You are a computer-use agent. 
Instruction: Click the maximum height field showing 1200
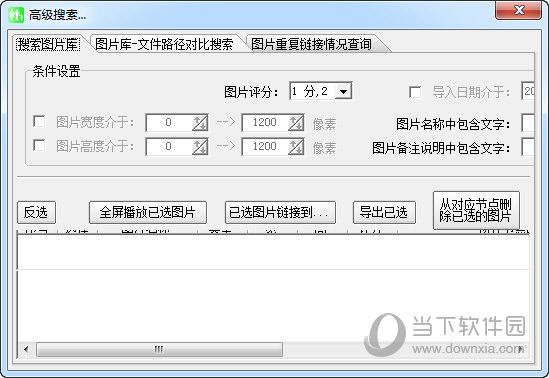pos(265,146)
